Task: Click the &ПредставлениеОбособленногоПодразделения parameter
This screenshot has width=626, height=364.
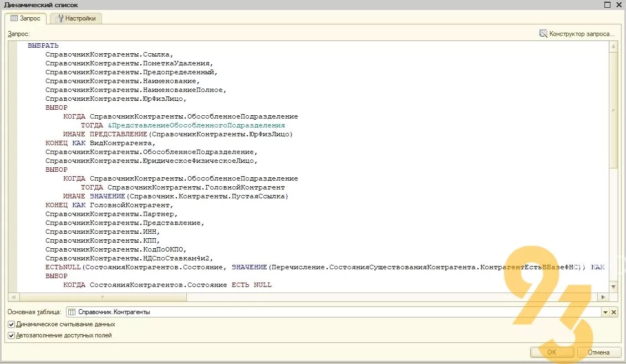Action: tap(196, 125)
